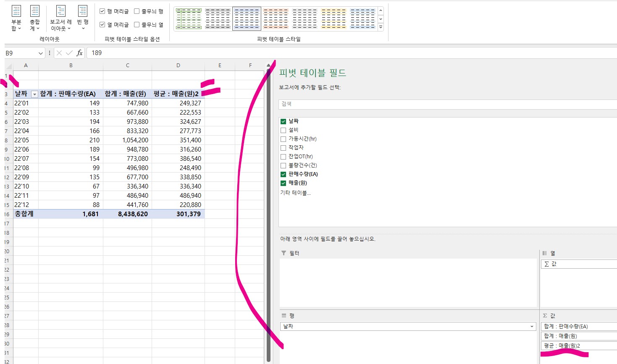
Task: Click 평균 : 매출(원)2 value field
Action: click(579, 346)
